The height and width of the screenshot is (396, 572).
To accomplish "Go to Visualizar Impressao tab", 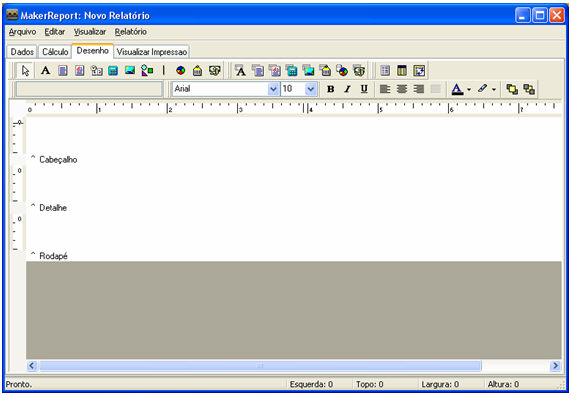I will tap(152, 52).
